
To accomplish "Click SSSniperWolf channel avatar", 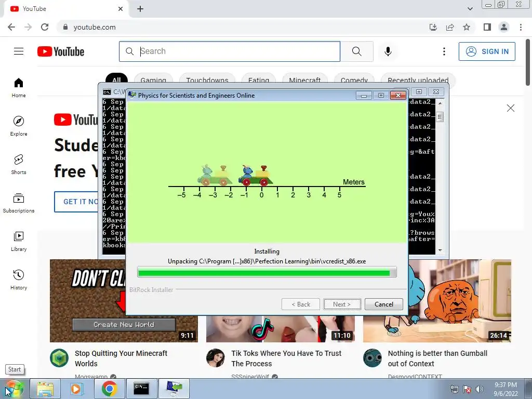I will pos(216,358).
